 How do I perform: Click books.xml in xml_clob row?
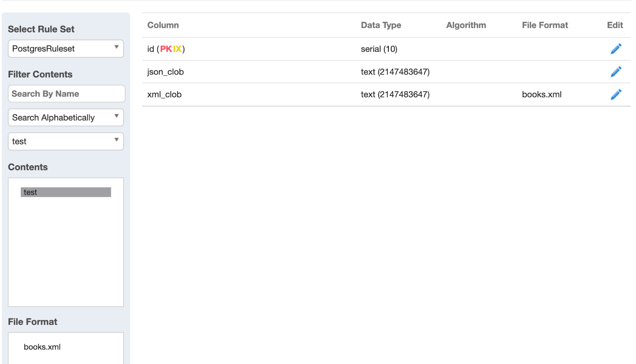tap(541, 95)
